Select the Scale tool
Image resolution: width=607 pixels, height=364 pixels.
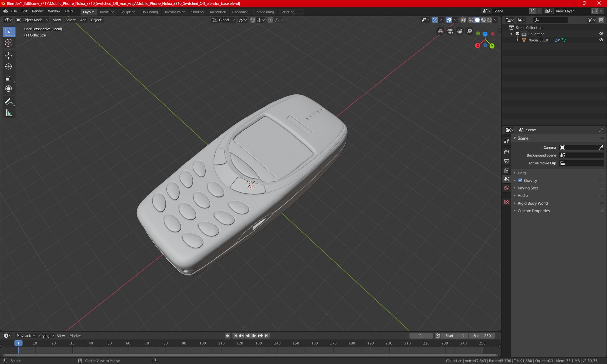point(9,78)
